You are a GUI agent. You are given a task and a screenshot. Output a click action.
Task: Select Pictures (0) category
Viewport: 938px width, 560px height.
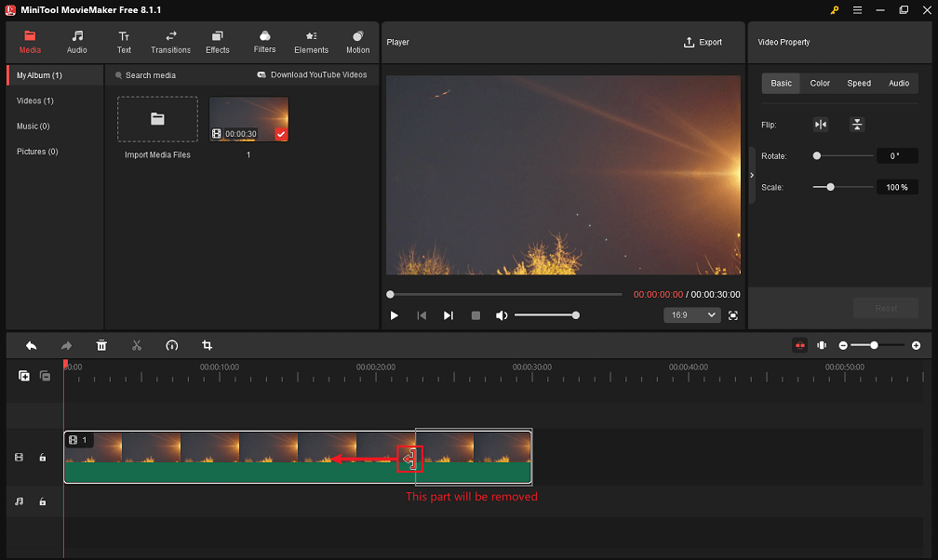37,152
